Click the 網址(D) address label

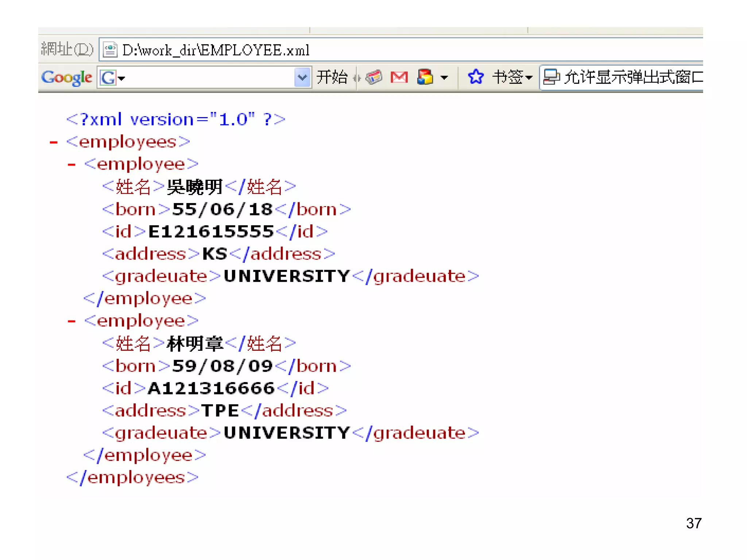click(67, 49)
